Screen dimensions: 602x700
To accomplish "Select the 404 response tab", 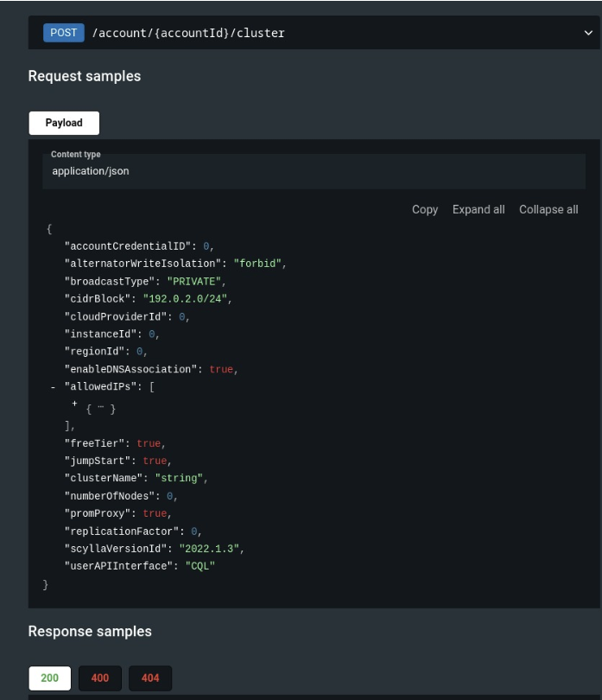I will (150, 678).
